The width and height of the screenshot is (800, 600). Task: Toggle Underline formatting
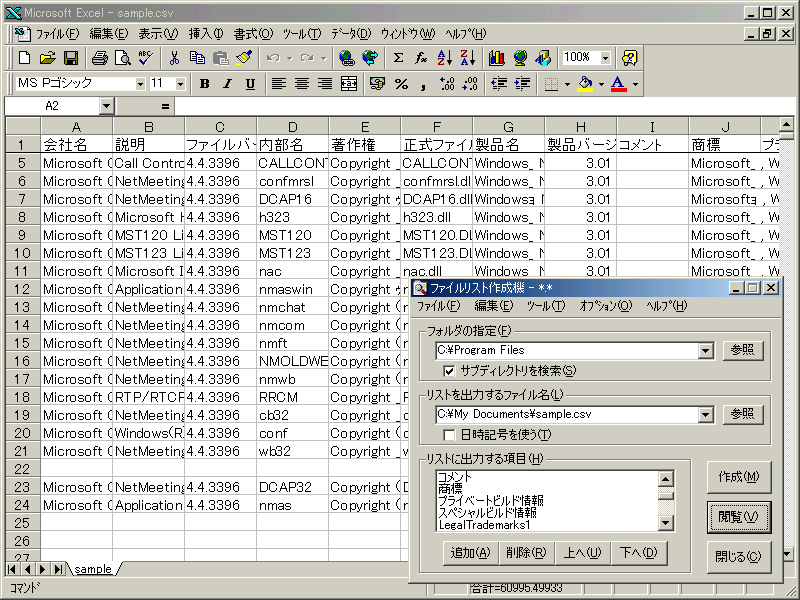click(x=251, y=84)
